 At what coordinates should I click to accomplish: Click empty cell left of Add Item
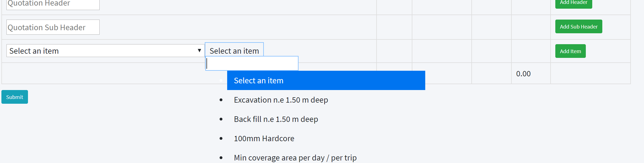coord(531,51)
